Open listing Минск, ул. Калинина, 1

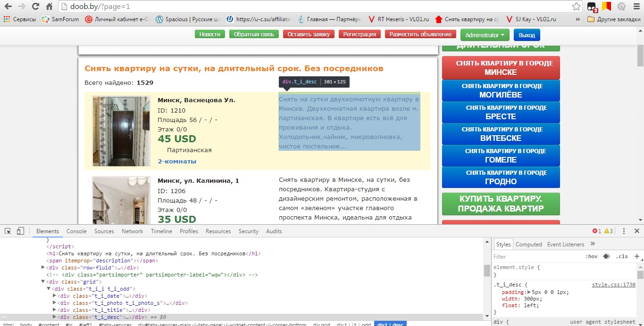point(198,181)
